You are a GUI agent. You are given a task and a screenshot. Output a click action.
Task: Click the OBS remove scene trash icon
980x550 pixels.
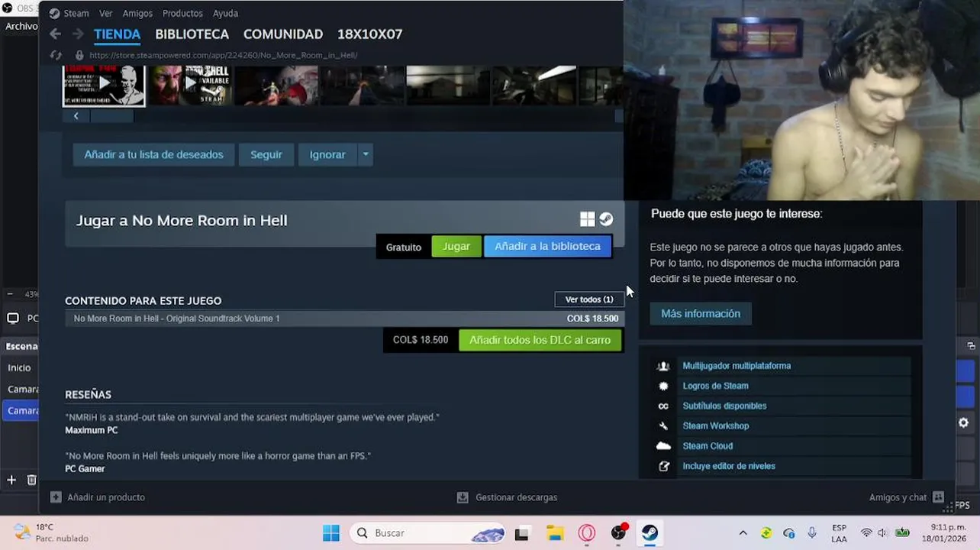pos(31,480)
